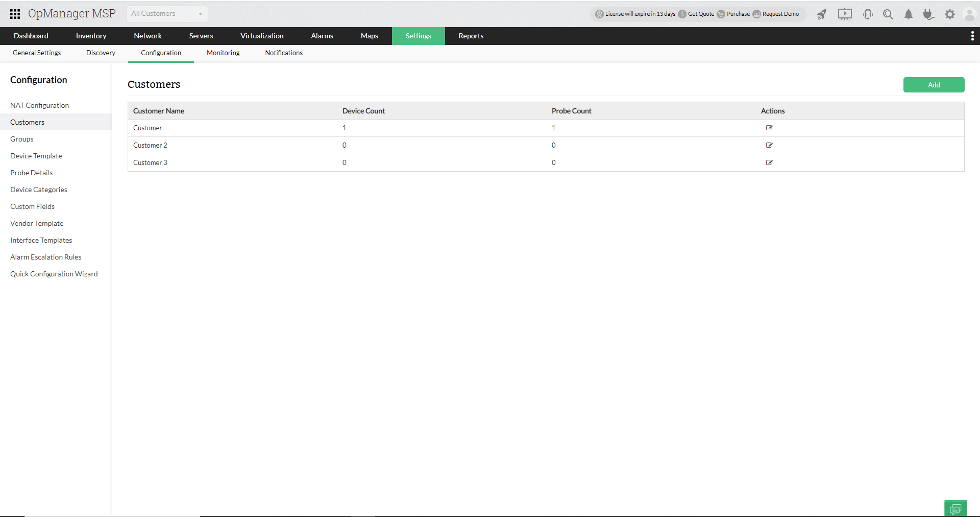
Task: Open the app launcher grid icon
Action: click(15, 14)
